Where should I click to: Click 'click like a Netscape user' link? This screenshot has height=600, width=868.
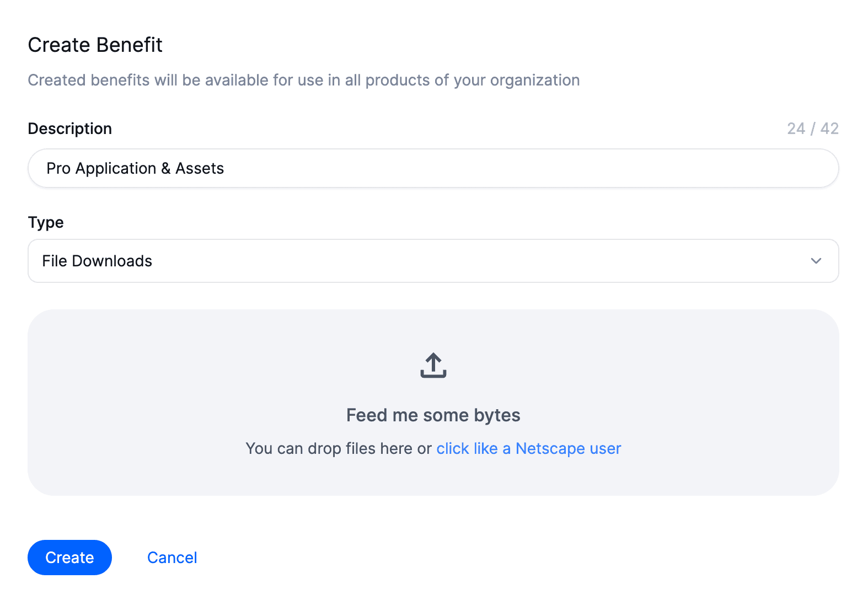coord(528,448)
